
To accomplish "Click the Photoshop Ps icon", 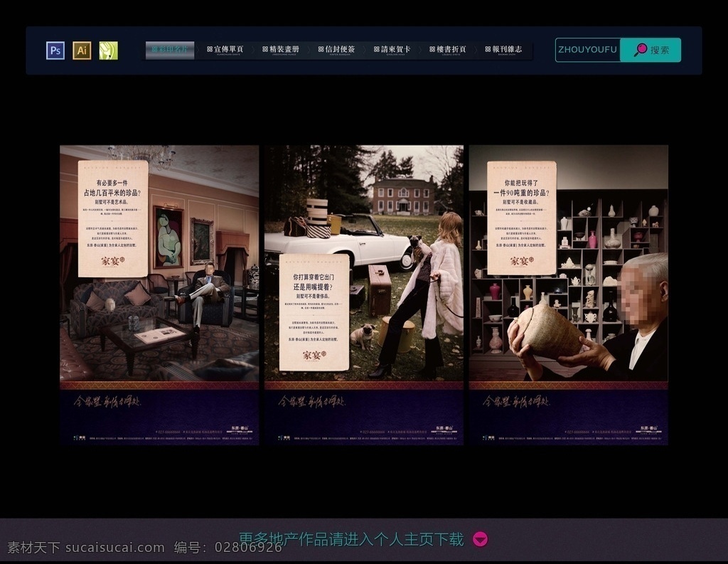I will [55, 50].
